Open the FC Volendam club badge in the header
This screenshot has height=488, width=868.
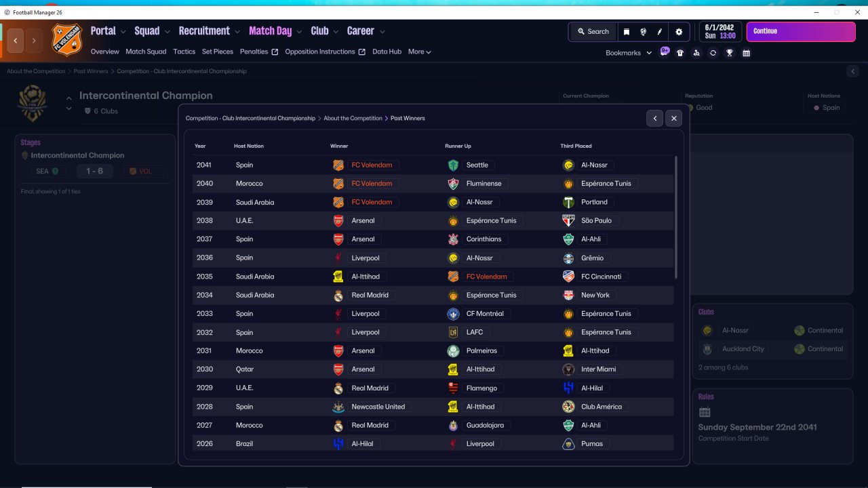click(x=66, y=40)
